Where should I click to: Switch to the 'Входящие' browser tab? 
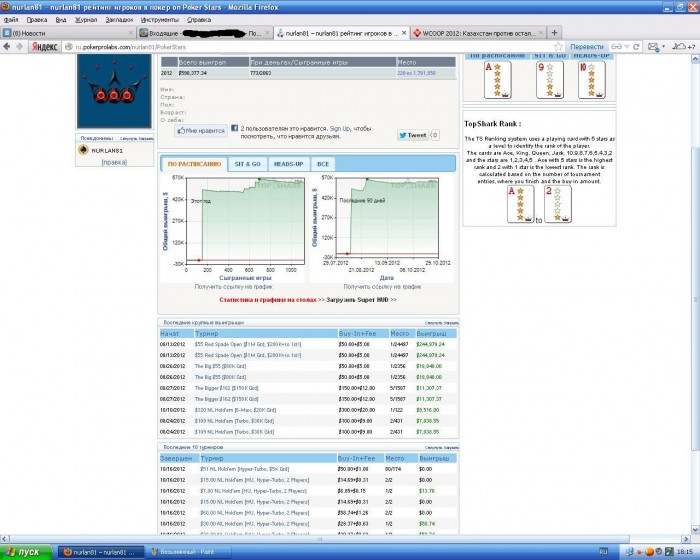coord(204,33)
